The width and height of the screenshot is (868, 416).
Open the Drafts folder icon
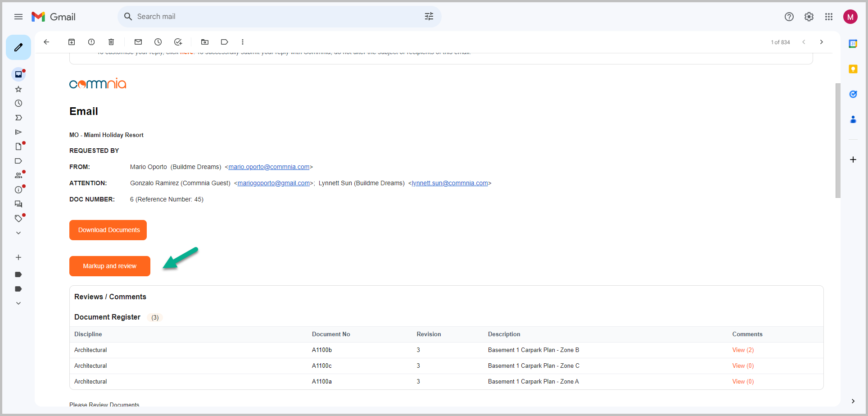tap(18, 146)
